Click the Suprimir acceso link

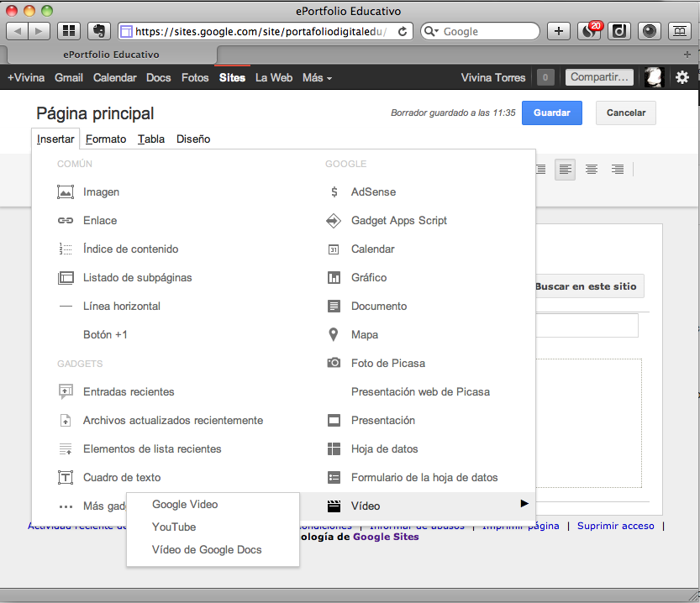click(615, 526)
